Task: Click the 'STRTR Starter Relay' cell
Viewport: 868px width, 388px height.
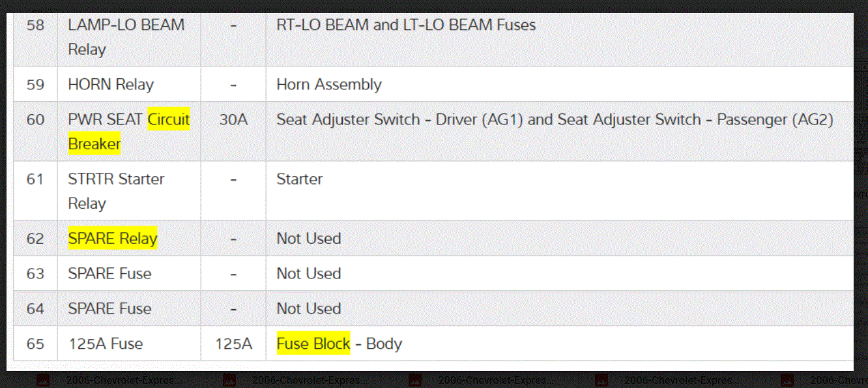Action: (116, 190)
